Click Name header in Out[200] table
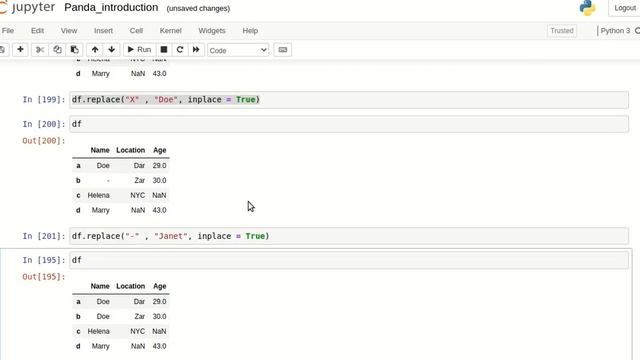The height and width of the screenshot is (360, 640). [100, 150]
